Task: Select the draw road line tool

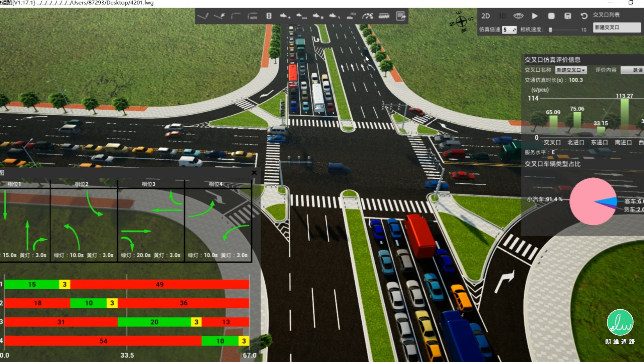Action: 203,16
